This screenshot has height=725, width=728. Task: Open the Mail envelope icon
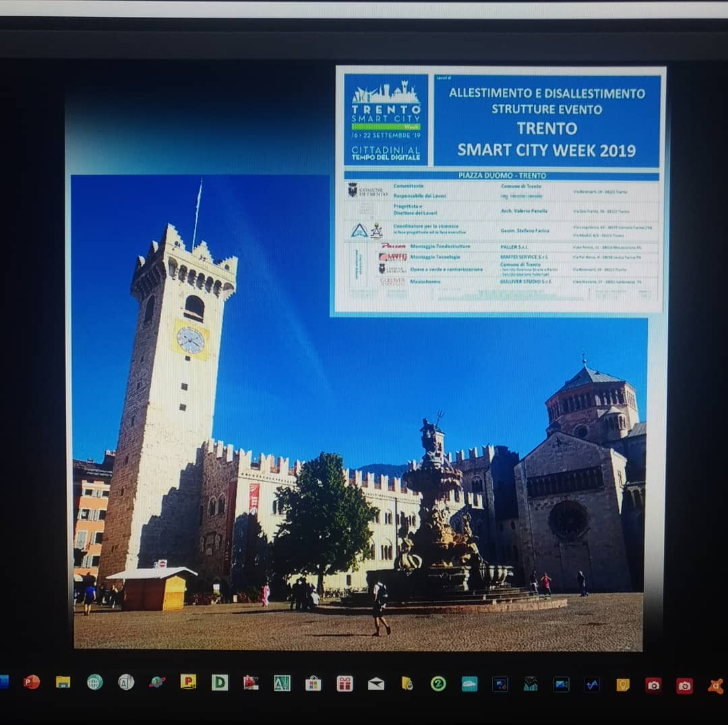coord(376,684)
